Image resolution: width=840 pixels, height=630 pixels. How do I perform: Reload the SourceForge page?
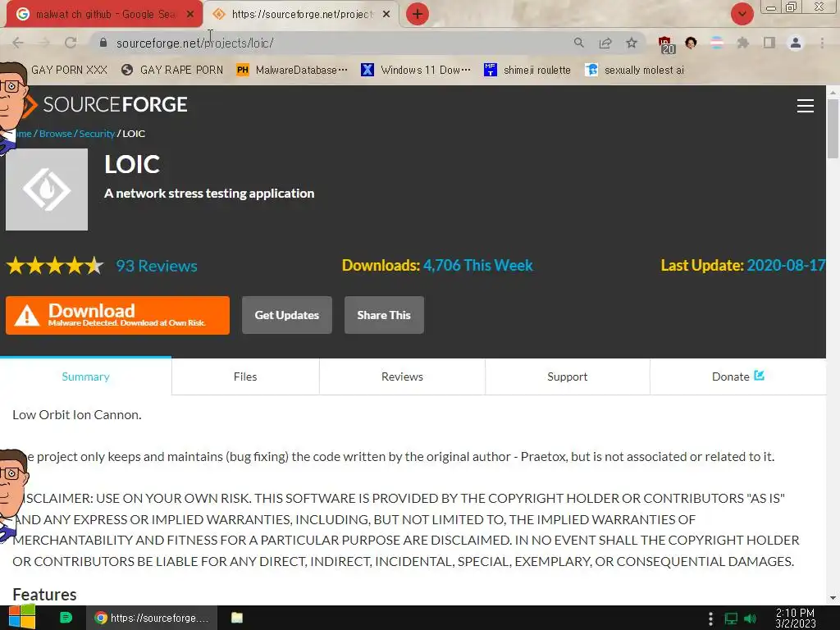coord(71,43)
